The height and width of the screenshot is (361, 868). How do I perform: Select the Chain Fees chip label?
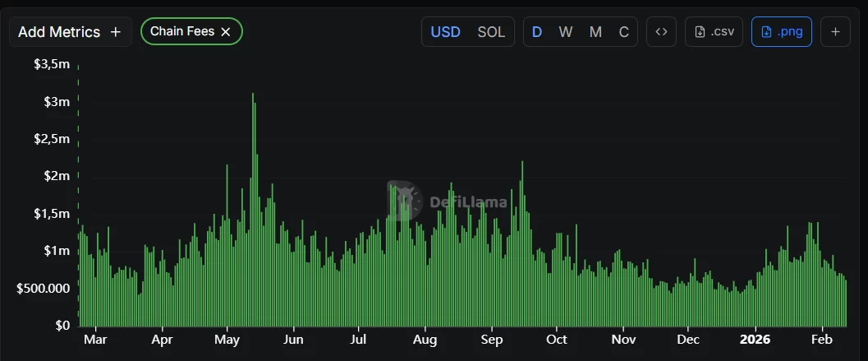click(181, 31)
